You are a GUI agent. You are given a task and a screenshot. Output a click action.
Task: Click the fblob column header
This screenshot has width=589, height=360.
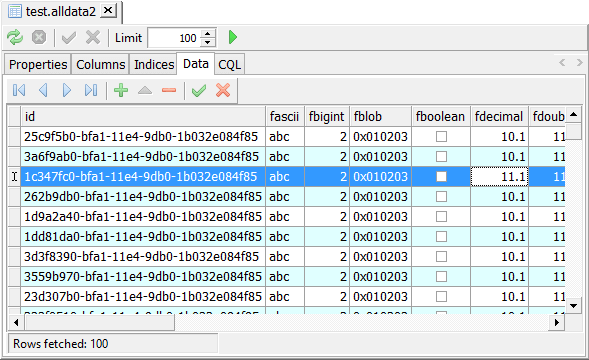coord(380,116)
